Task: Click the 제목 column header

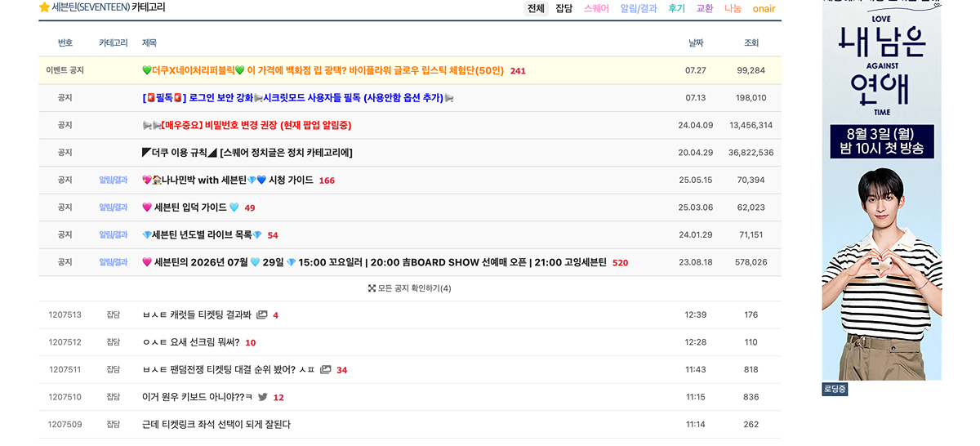Action: [149, 42]
